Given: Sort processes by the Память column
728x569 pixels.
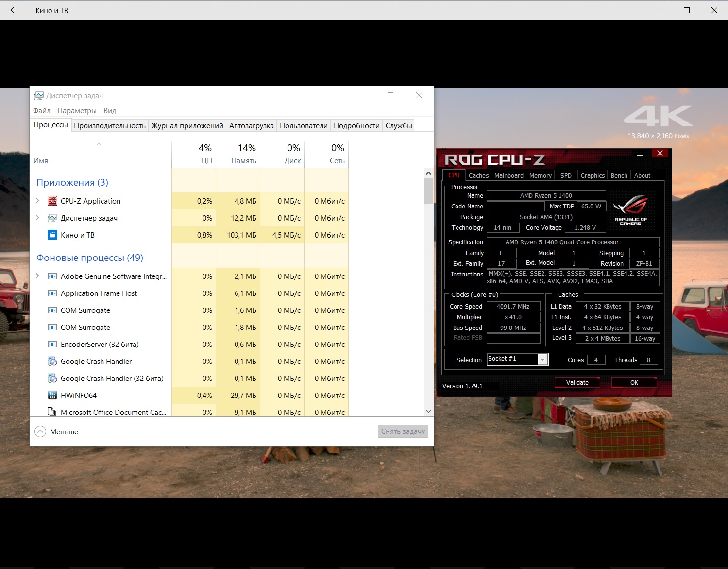Looking at the screenshot, I should (x=238, y=154).
